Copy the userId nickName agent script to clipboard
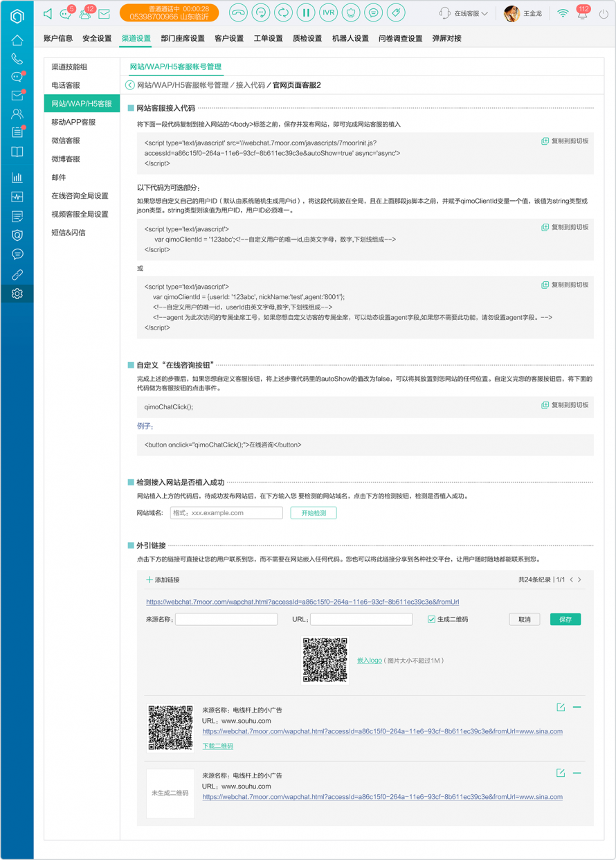This screenshot has width=616, height=860. point(565,285)
